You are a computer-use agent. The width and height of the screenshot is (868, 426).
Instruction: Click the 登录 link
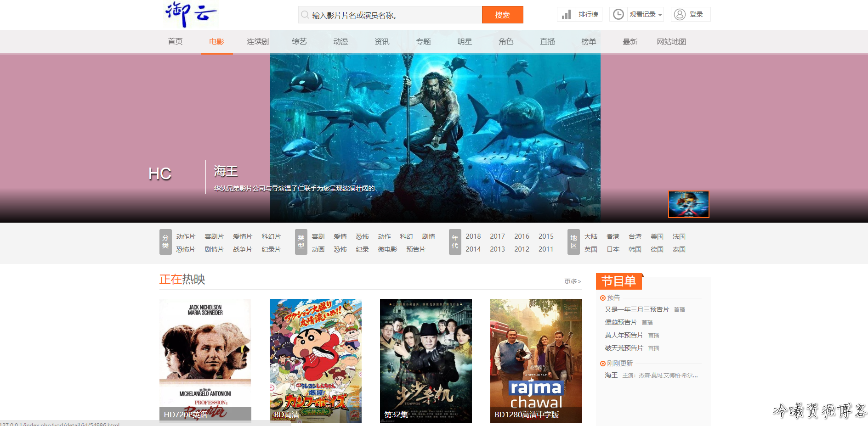pos(696,14)
